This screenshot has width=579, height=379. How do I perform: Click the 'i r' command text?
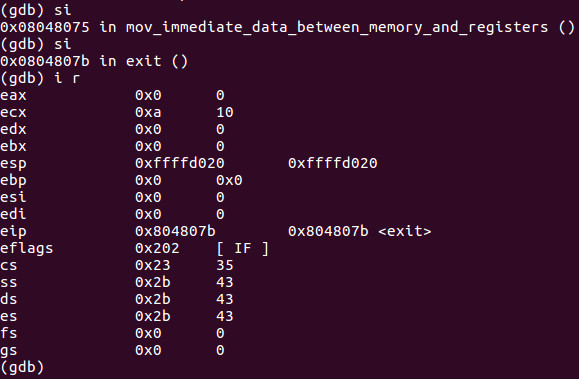pyautogui.click(x=66, y=78)
